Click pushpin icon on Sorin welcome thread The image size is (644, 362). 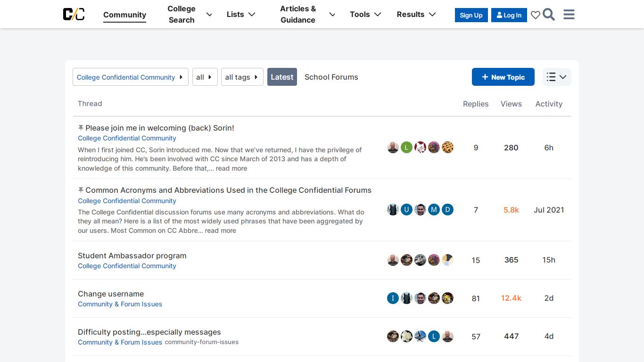click(81, 128)
